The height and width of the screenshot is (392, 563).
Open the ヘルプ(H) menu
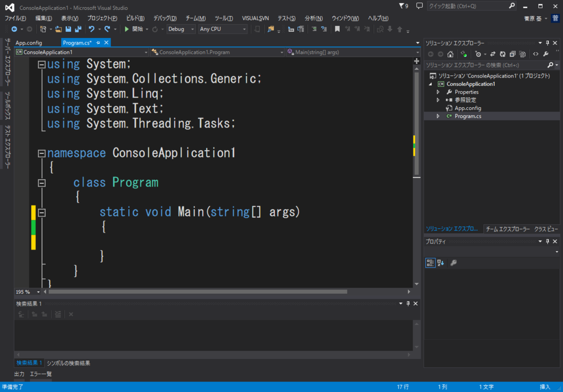pos(378,18)
